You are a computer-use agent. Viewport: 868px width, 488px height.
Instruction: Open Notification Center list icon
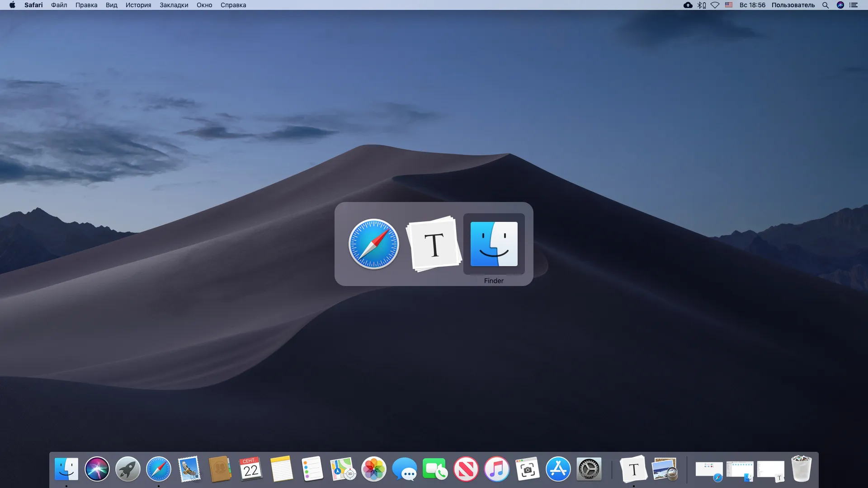click(854, 5)
